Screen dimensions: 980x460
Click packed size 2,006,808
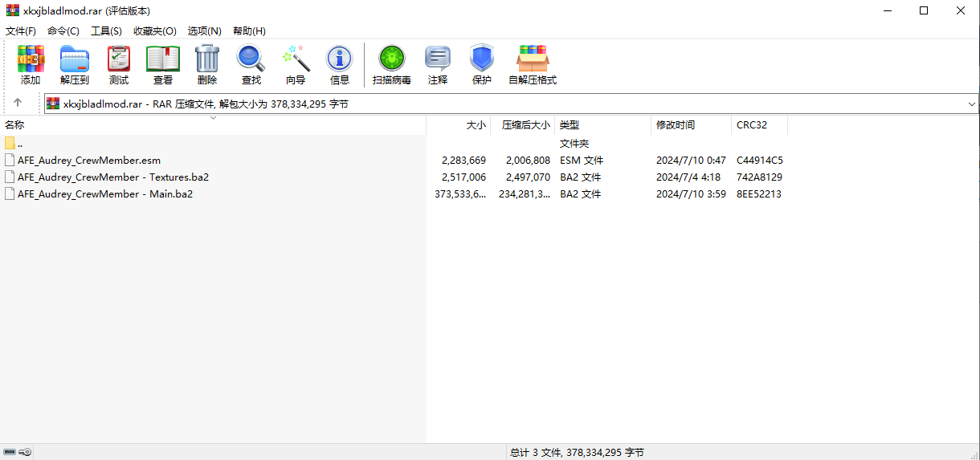[x=528, y=161]
